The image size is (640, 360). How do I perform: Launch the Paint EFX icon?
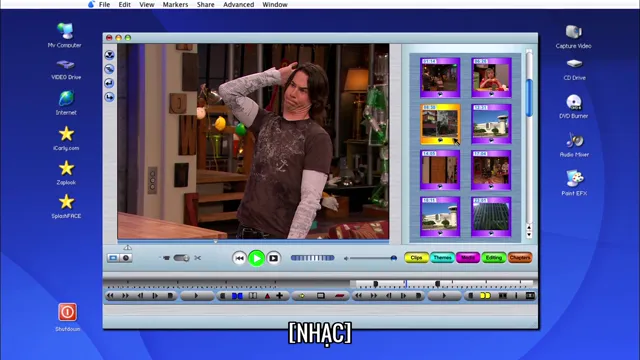point(575,178)
